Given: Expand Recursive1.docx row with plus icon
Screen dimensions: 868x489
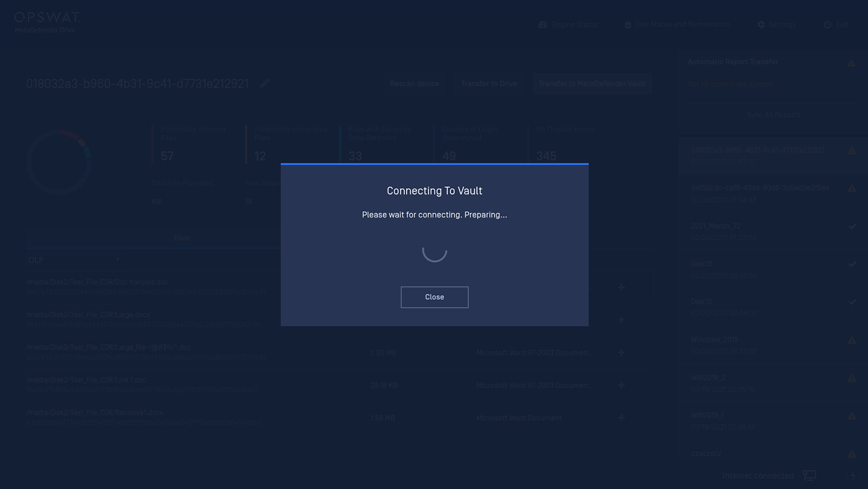Looking at the screenshot, I should click(621, 418).
